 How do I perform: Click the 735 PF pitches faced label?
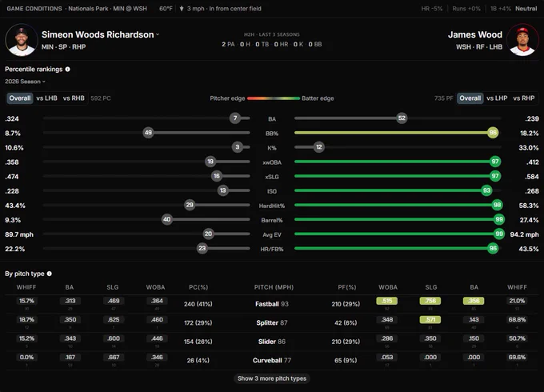(x=443, y=98)
